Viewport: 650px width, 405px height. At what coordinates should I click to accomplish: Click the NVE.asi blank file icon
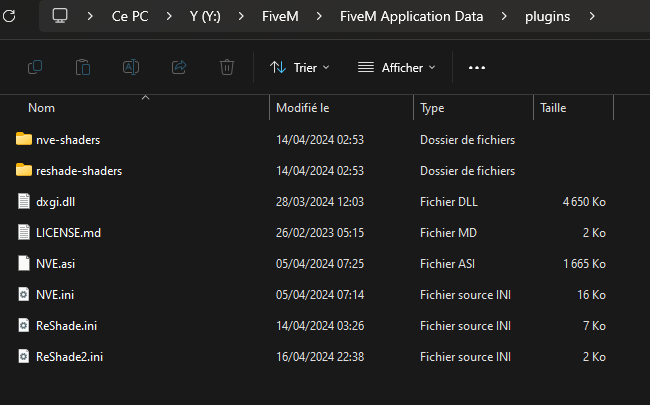(24, 263)
